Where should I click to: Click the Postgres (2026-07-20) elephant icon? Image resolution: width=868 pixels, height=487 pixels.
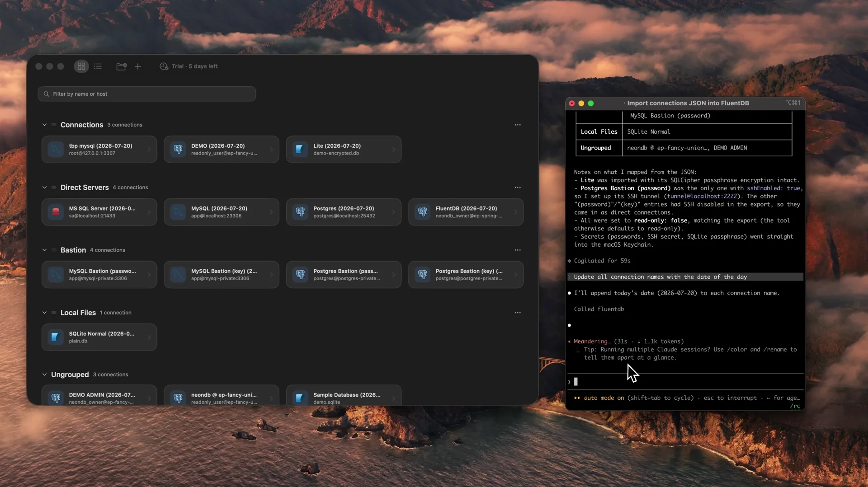[300, 212]
